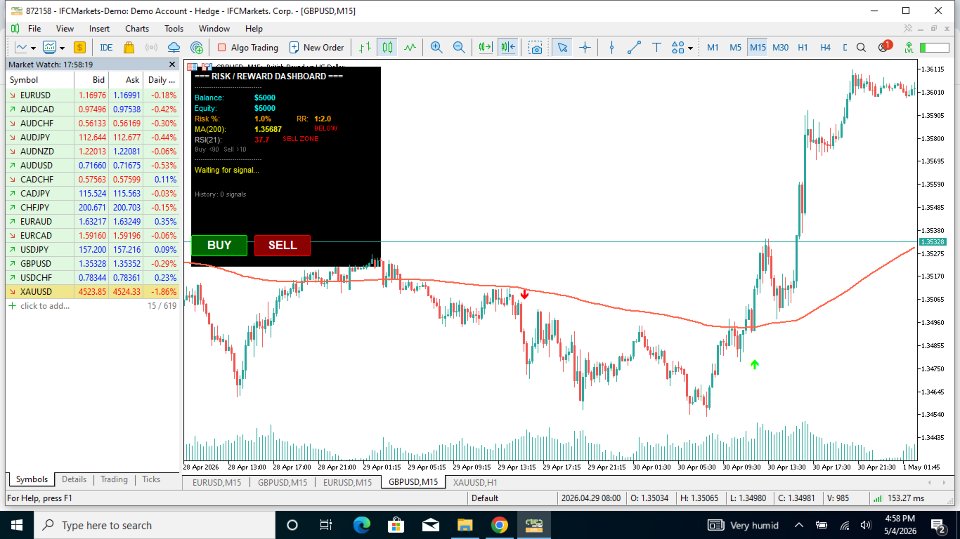This screenshot has width=960, height=539.
Task: Sort Market Watch by Daily change header
Action: click(x=162, y=80)
